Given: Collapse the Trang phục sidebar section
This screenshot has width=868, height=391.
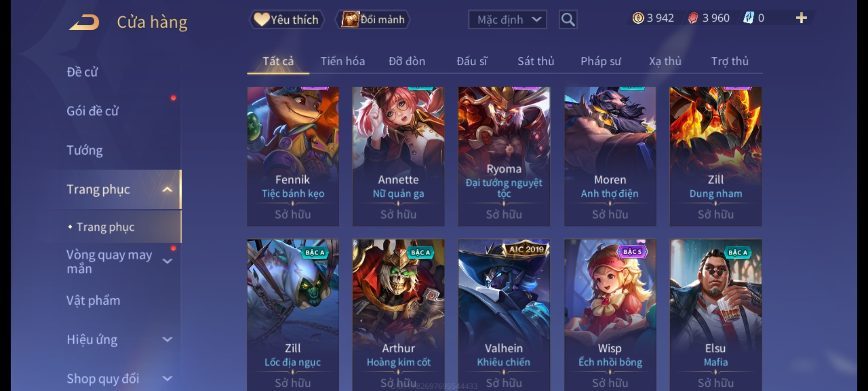Looking at the screenshot, I should coord(167,189).
